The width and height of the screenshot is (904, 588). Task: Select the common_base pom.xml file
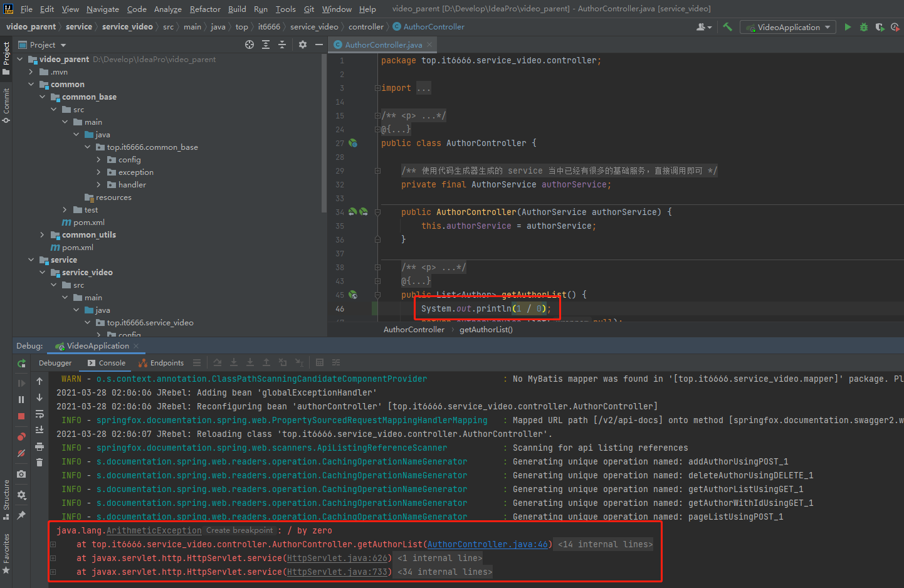tap(83, 222)
